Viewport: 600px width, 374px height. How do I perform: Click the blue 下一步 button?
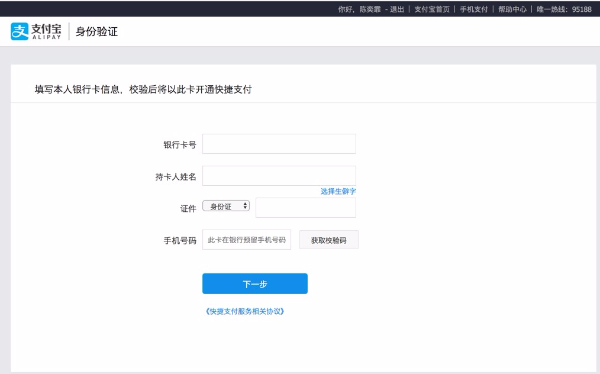click(255, 284)
